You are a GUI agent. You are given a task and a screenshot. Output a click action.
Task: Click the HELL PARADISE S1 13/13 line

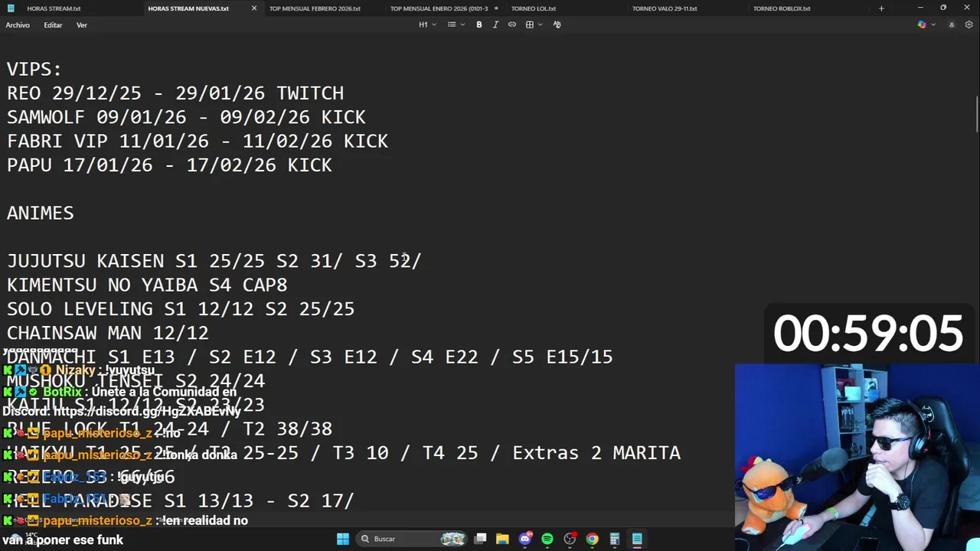(181, 500)
